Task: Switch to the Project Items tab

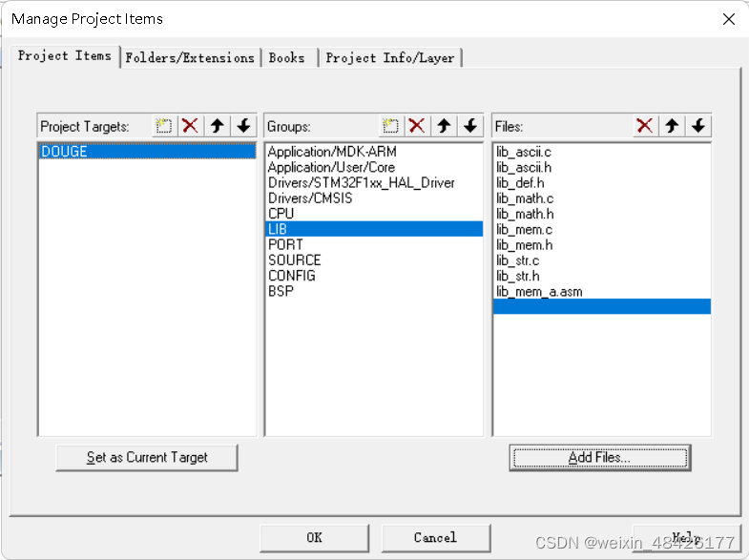Action: 65,56
